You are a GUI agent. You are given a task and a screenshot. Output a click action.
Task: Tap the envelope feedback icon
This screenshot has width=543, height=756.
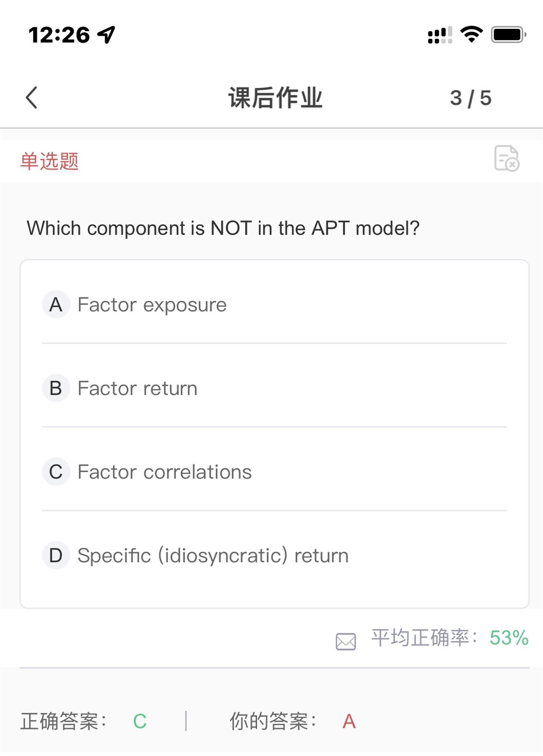346,642
